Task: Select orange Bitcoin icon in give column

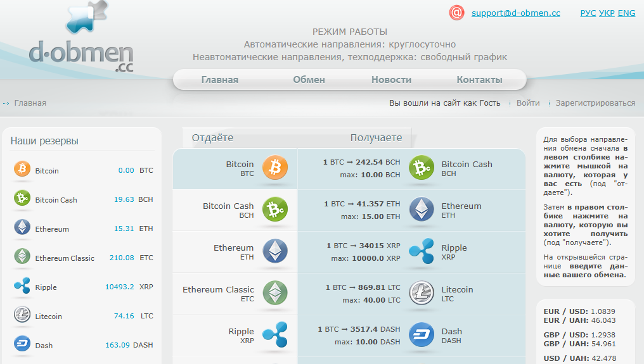Action: coord(274,167)
